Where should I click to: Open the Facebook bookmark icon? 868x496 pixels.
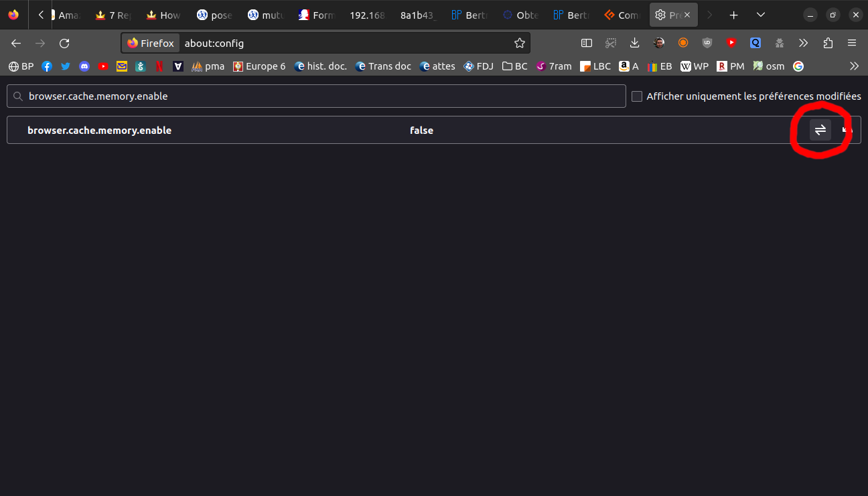[x=47, y=66]
